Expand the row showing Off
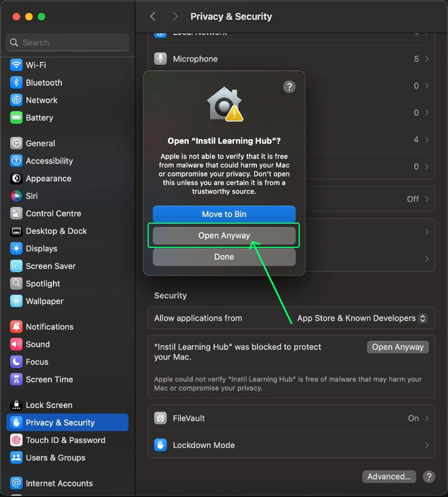Viewport: 448px width, 497px height. tap(427, 199)
